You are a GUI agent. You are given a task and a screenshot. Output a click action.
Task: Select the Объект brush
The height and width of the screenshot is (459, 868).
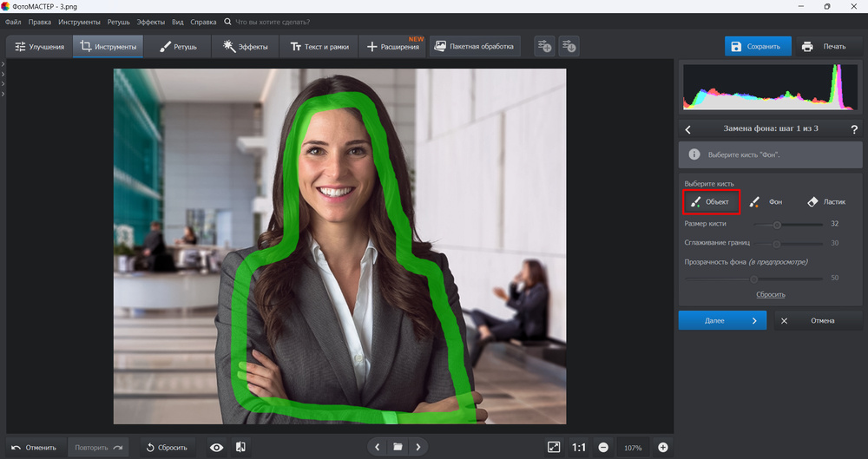(711, 202)
